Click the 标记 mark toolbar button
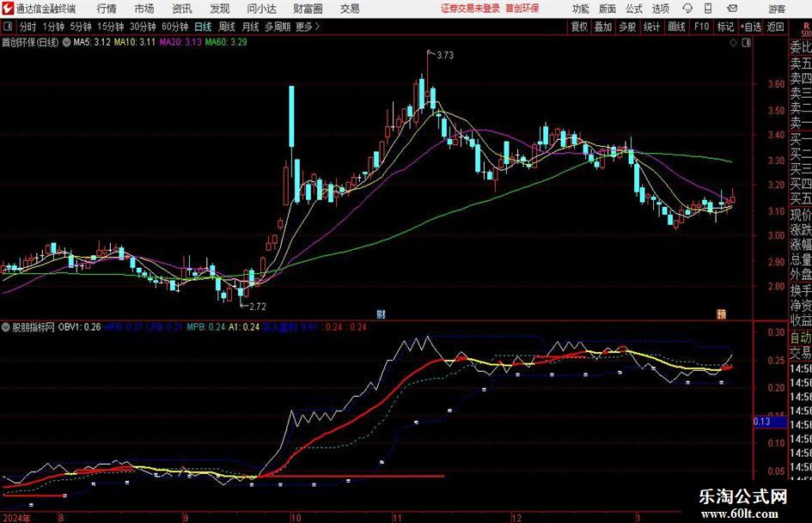Image resolution: width=812 pixels, height=523 pixels. (x=725, y=27)
